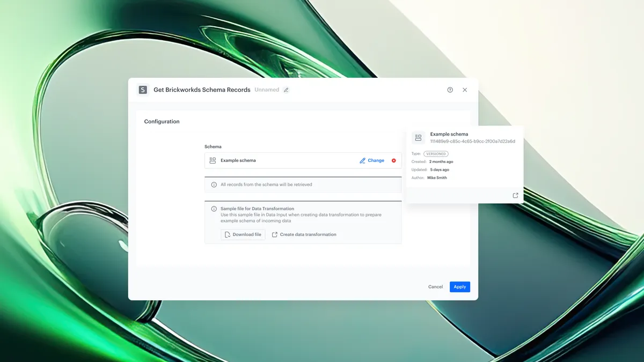This screenshot has height=362, width=644.
Task: Click the Schema field label
Action: (213, 146)
